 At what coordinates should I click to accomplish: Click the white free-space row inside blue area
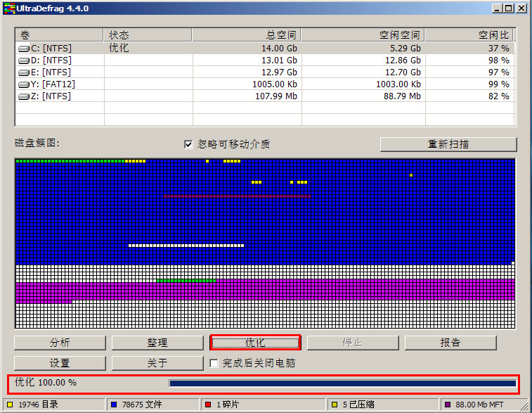[186, 246]
